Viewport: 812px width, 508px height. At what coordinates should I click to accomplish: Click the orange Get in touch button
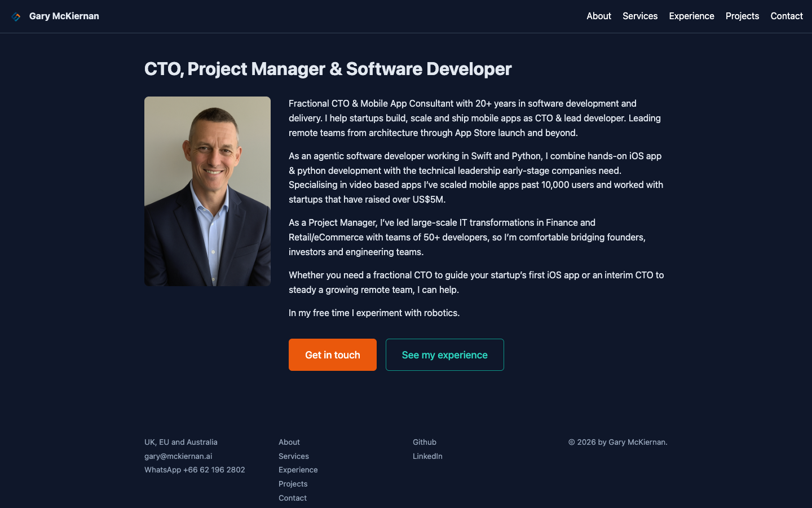point(333,354)
